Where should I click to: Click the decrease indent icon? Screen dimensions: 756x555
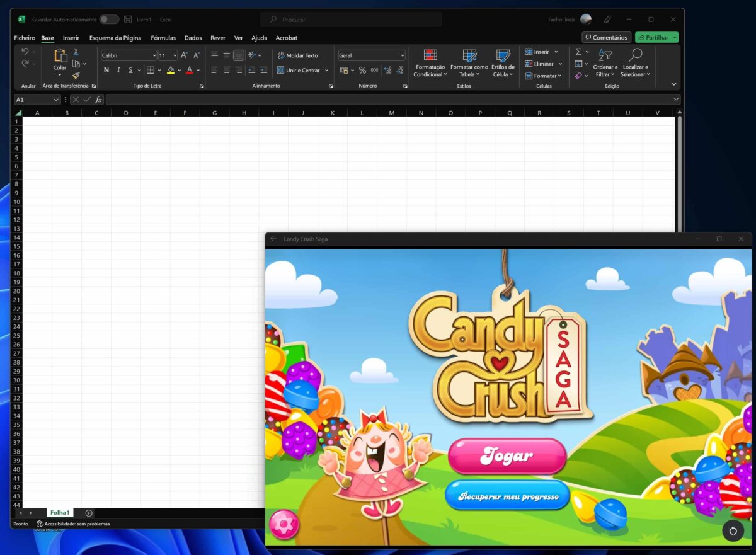click(x=252, y=70)
